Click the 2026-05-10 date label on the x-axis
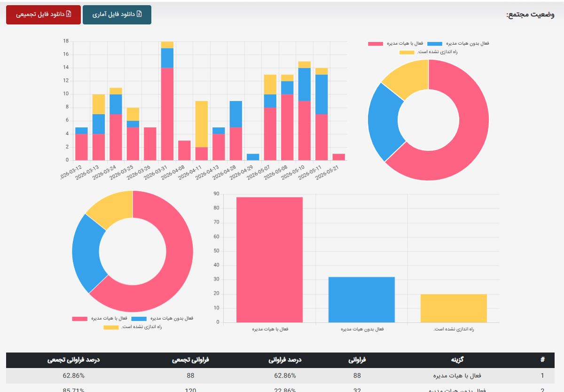The height and width of the screenshot is (392, 564). (293, 172)
